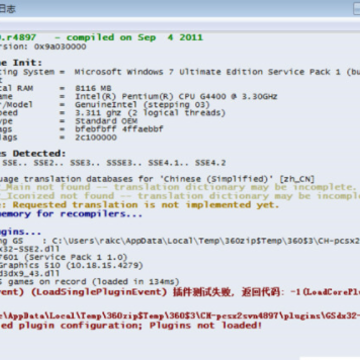Click 'Intel(R) Pentium(R) CPU G4400' line
The width and height of the screenshot is (360, 360).
[x=176, y=97]
